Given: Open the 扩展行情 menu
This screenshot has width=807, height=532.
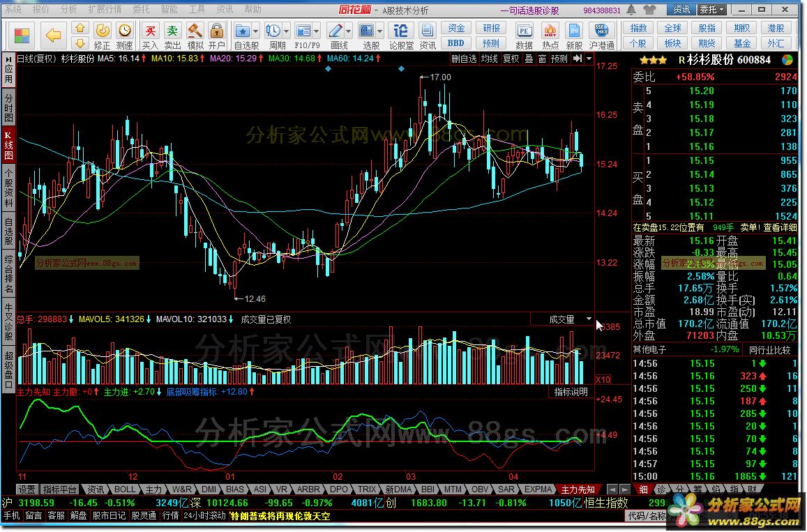Looking at the screenshot, I should [105, 9].
